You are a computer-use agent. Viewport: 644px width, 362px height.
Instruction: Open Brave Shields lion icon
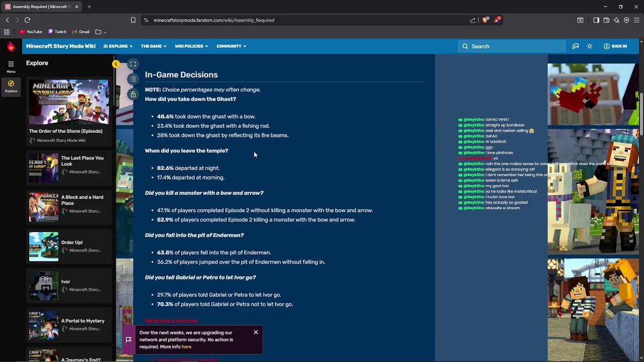485,20
